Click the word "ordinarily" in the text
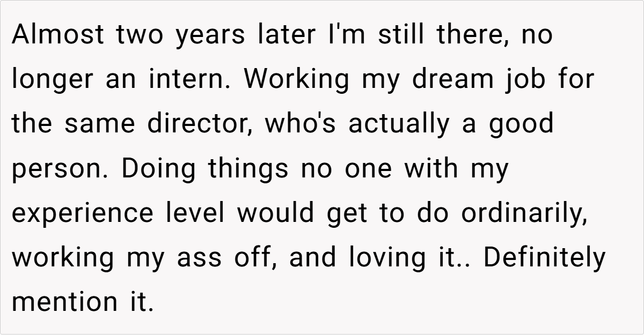The image size is (644, 335). coord(518,213)
